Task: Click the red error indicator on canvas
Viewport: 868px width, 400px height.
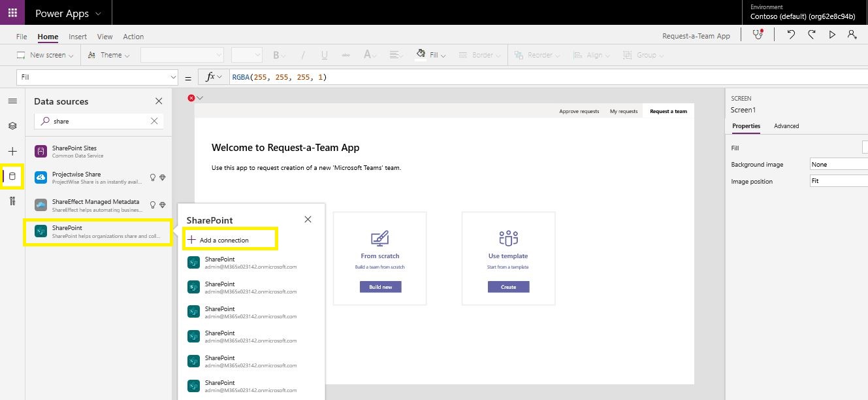Action: pos(191,98)
